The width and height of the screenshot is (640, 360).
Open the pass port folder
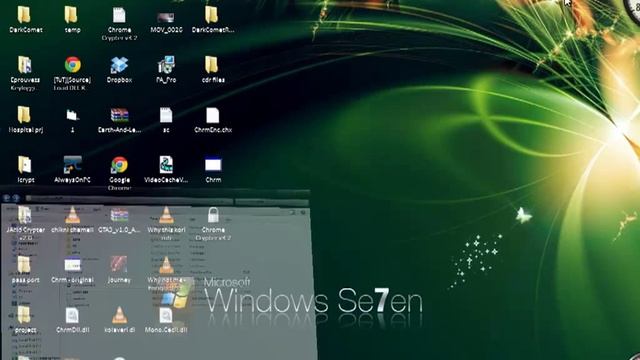(24, 265)
